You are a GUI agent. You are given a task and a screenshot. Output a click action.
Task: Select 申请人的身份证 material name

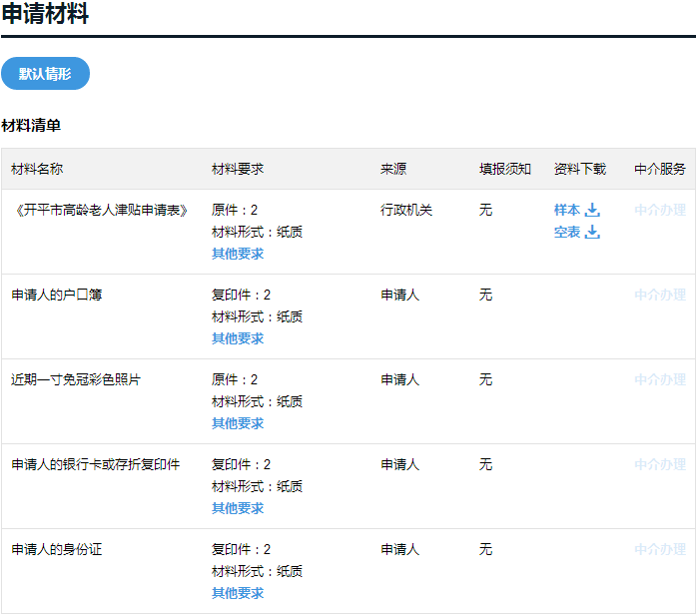point(57,549)
